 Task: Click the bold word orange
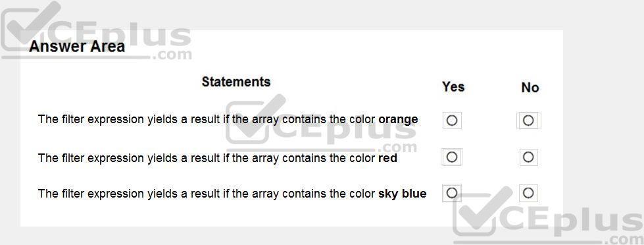click(x=398, y=120)
